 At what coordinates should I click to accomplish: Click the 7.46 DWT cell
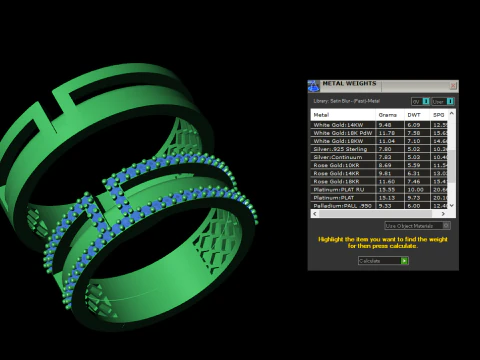(417, 182)
